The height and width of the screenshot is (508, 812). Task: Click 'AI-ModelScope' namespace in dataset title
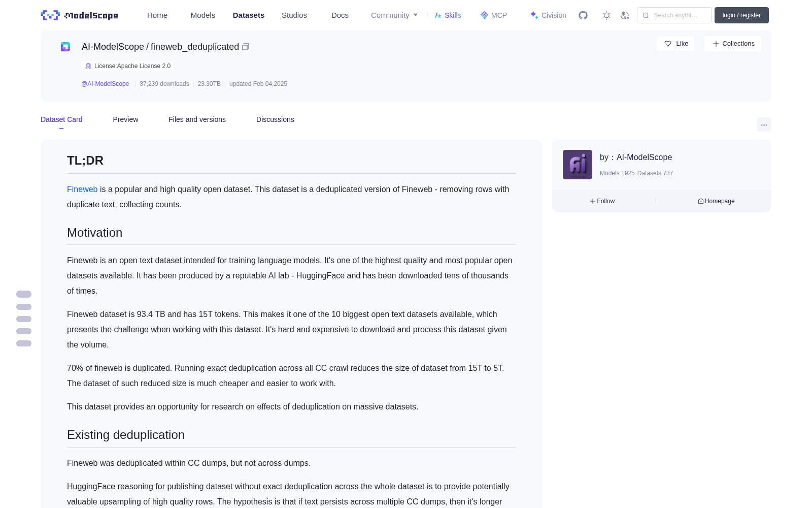tap(113, 47)
